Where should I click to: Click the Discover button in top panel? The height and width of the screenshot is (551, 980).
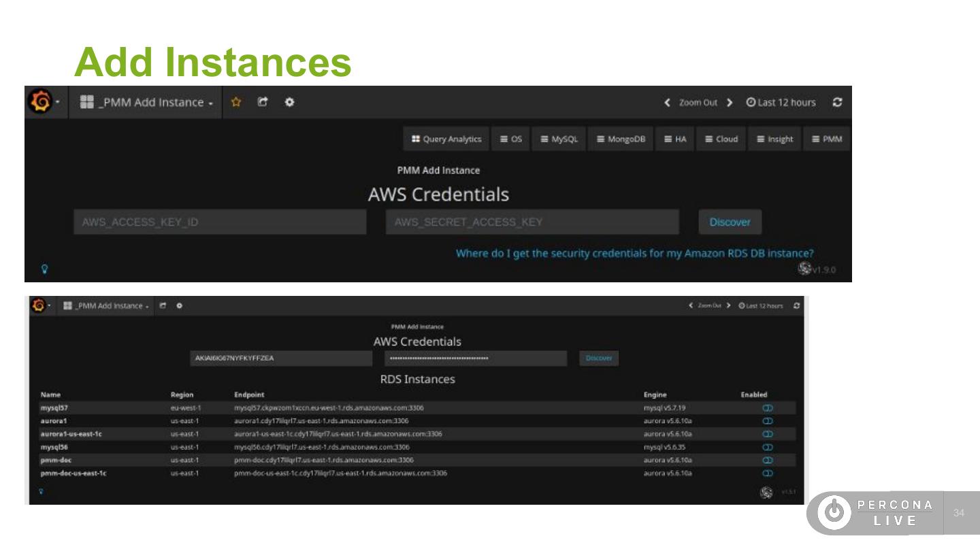730,222
